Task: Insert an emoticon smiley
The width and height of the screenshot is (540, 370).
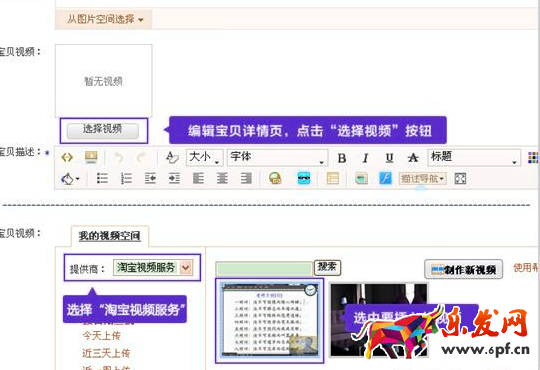Action: pos(275,178)
